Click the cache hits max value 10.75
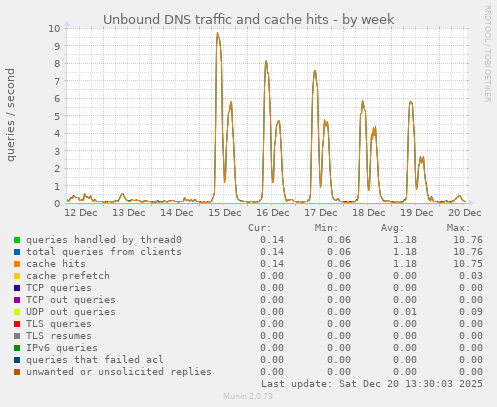This screenshot has height=407, width=497. (x=468, y=264)
